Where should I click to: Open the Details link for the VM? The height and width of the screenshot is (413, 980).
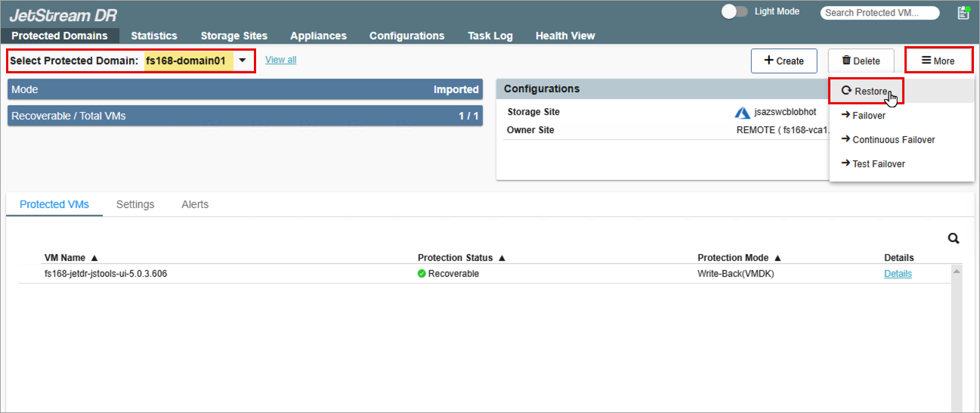898,274
